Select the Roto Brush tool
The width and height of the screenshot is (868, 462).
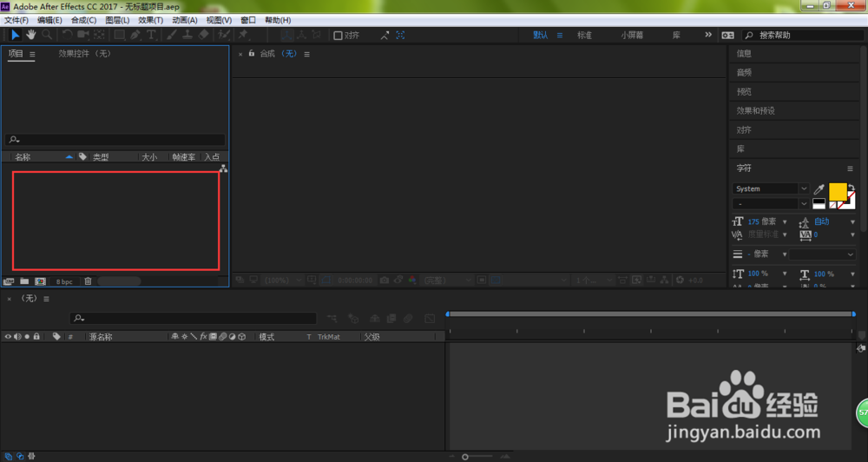pos(224,35)
